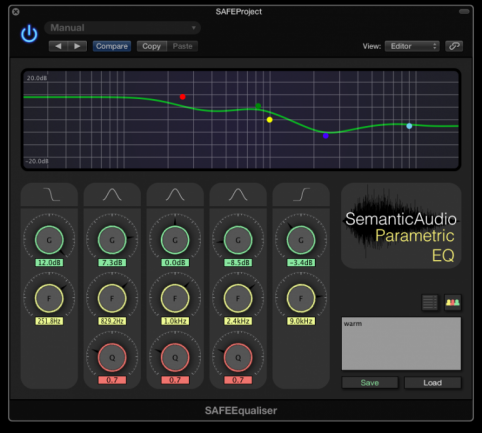Click the Q knob in the 829.2Hz band
Image resolution: width=482 pixels, height=433 pixels.
[x=112, y=357]
